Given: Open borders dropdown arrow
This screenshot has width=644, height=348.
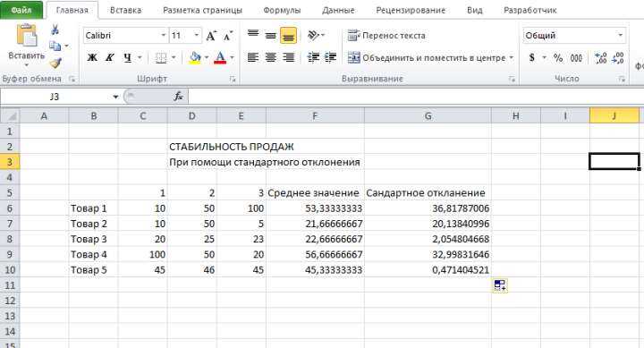Looking at the screenshot, I should (x=174, y=57).
